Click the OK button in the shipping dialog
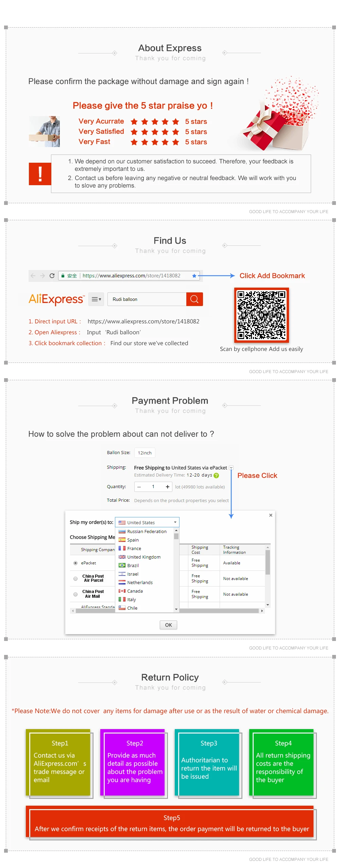Image resolution: width=340 pixels, height=868 pixels. tap(168, 625)
